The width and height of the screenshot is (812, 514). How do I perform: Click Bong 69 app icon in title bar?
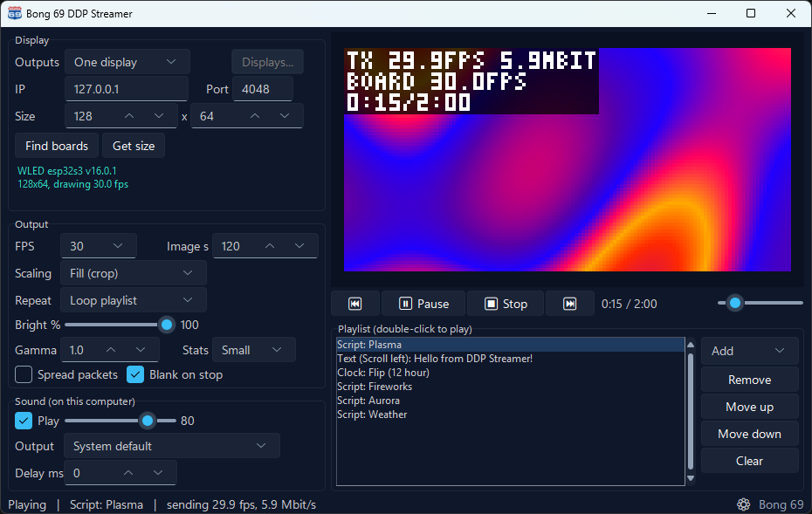(x=15, y=13)
